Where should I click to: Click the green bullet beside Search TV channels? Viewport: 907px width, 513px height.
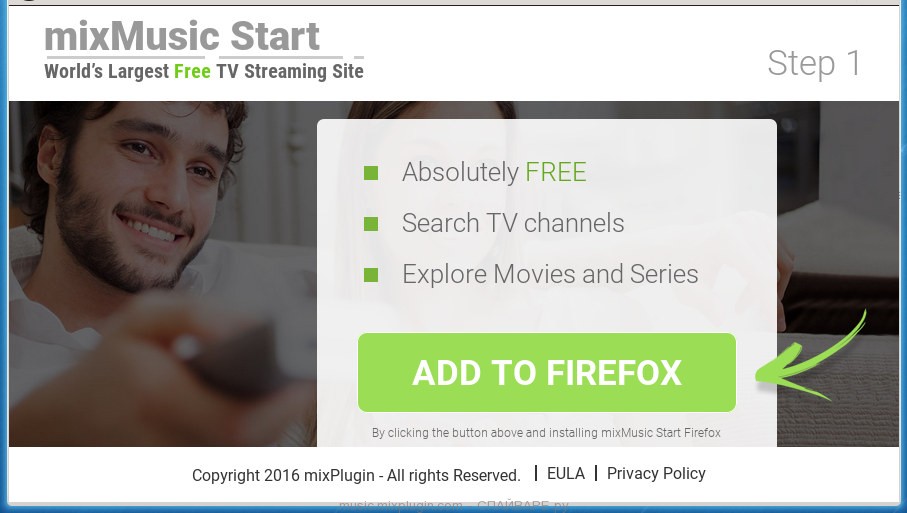(x=371, y=223)
